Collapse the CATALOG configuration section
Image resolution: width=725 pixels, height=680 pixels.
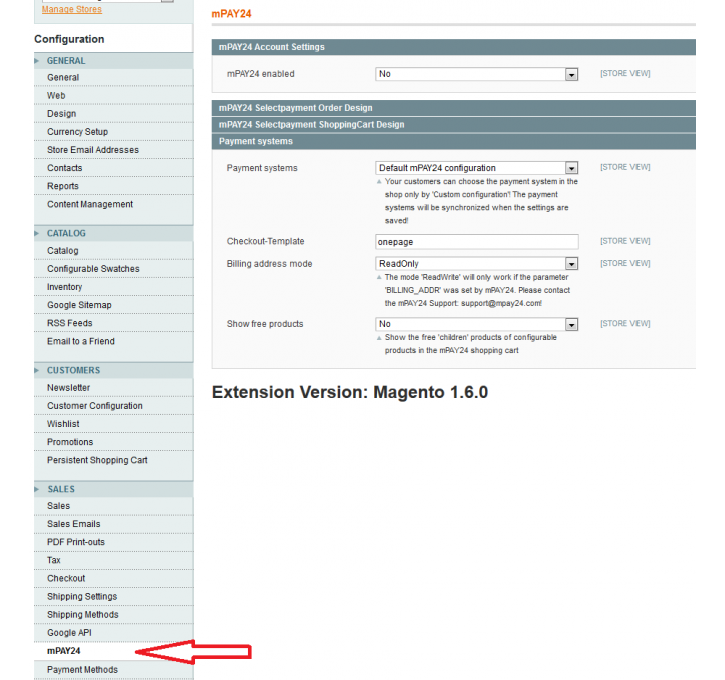pyautogui.click(x=113, y=233)
